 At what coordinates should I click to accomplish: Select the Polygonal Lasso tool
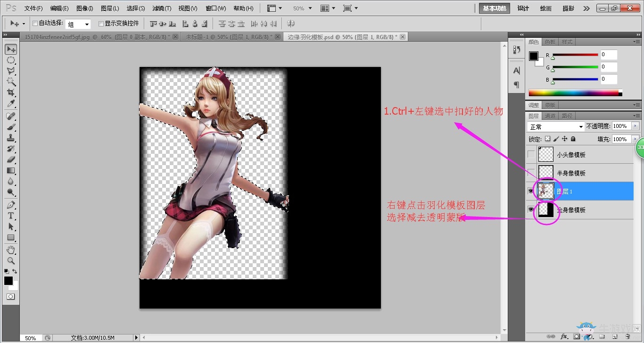(x=10, y=71)
